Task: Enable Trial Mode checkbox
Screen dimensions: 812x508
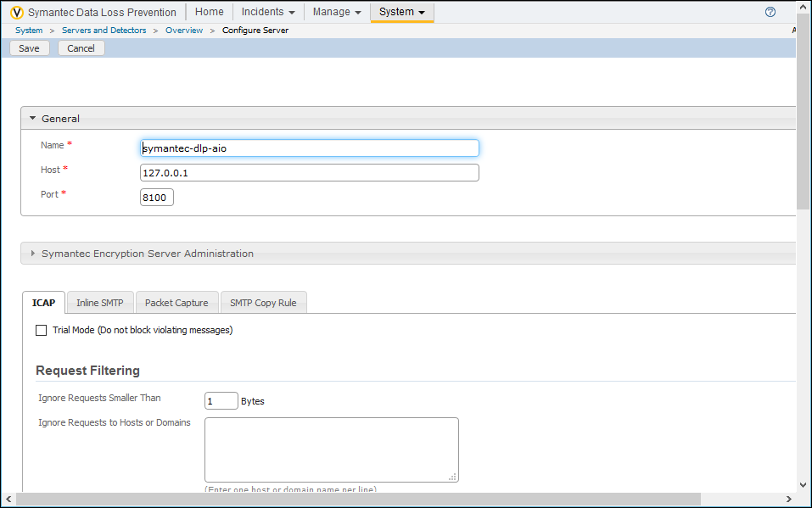Action: [x=41, y=331]
